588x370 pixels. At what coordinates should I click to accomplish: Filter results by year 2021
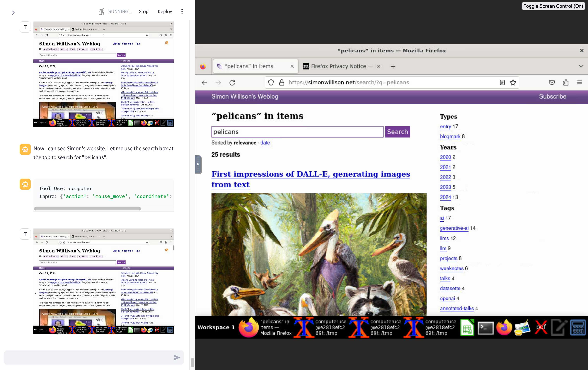445,167
